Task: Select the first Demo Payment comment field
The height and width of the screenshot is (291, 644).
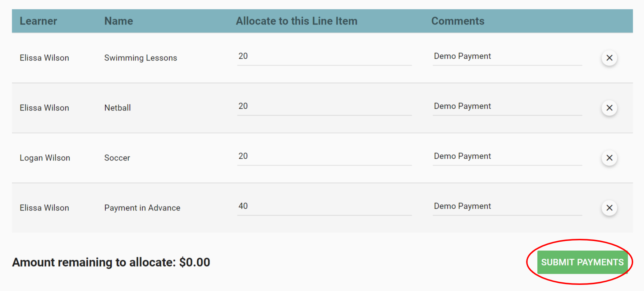Action: (x=507, y=57)
